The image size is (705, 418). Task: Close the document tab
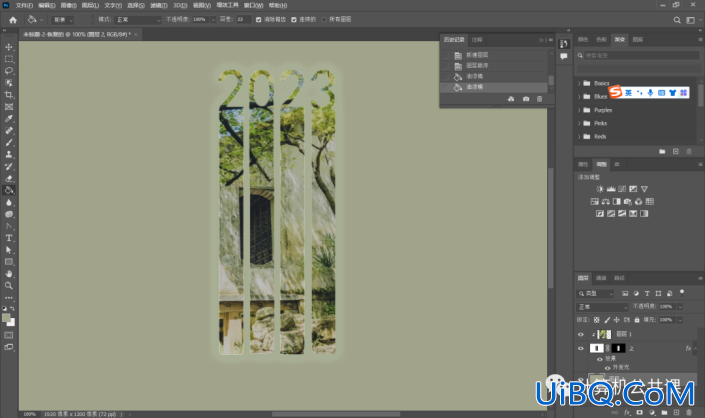tap(136, 35)
